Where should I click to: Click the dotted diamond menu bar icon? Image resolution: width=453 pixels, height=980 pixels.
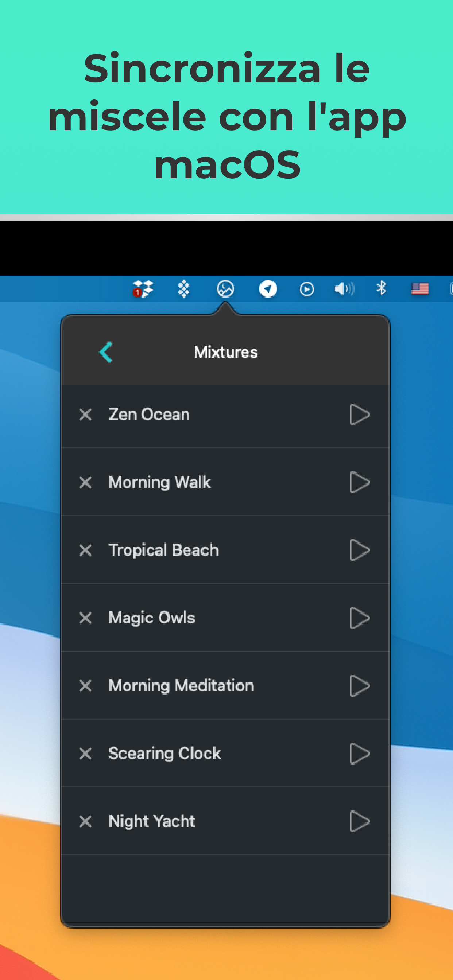point(184,289)
